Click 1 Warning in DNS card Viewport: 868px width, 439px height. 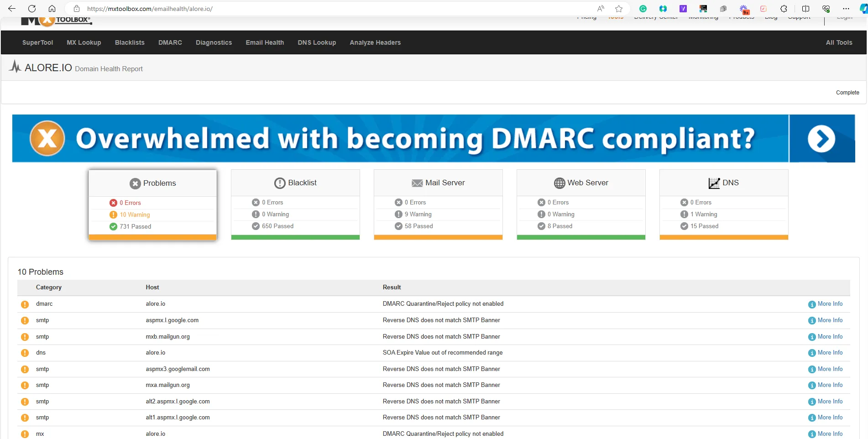[x=703, y=214]
